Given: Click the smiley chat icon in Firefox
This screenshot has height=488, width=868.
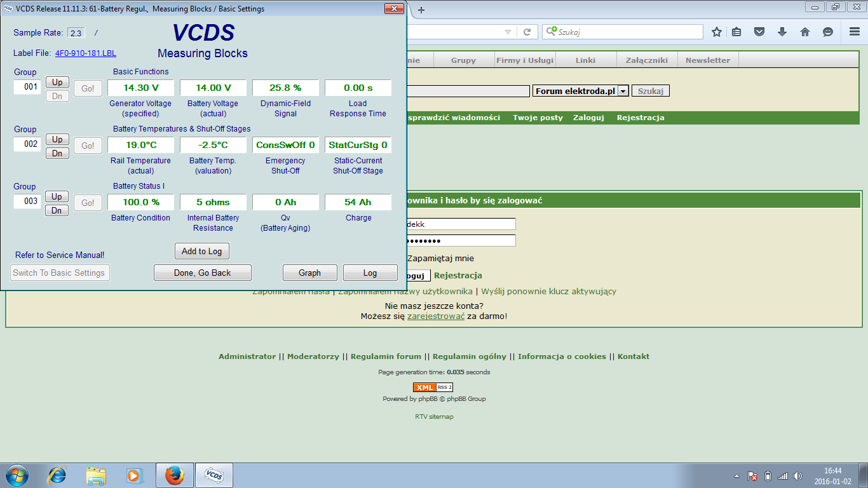Looking at the screenshot, I should coord(828,32).
